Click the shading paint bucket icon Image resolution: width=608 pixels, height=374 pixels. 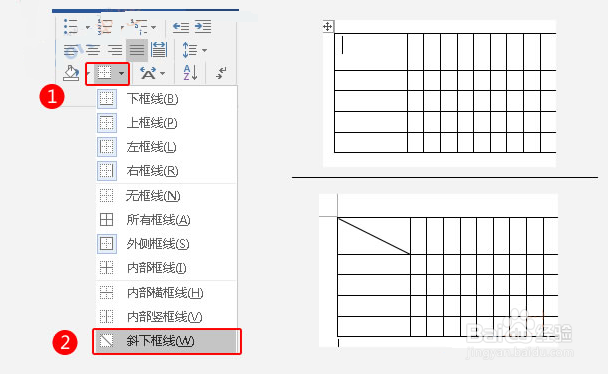point(71,73)
